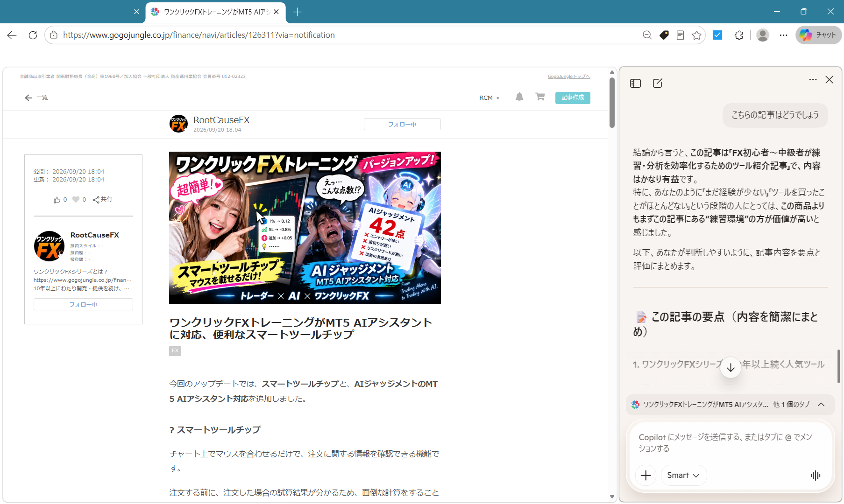Click the RootCauseFX avatar in article header
The width and height of the screenshot is (844, 504).
(x=178, y=124)
